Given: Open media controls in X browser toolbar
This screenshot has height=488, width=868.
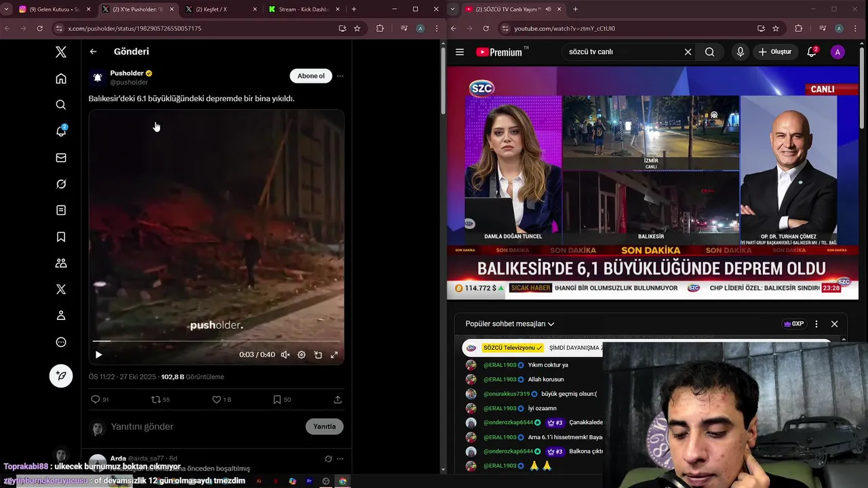Looking at the screenshot, I should coord(404,28).
